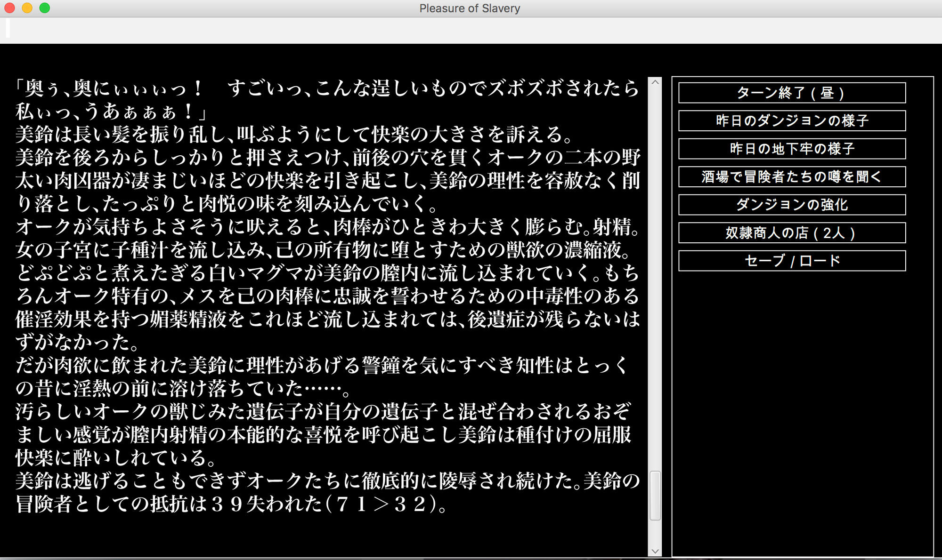Click the scrollbar track above the thumb
The image size is (942, 560).
coord(655,282)
